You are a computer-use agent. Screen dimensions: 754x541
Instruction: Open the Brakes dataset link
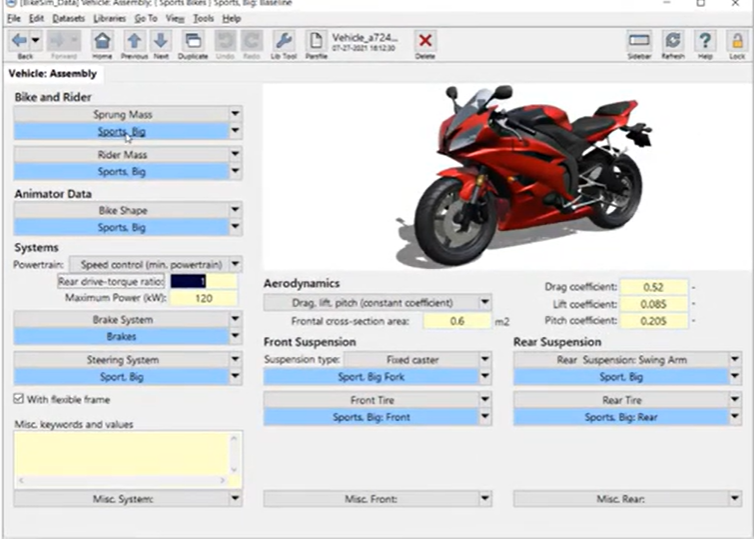click(121, 336)
